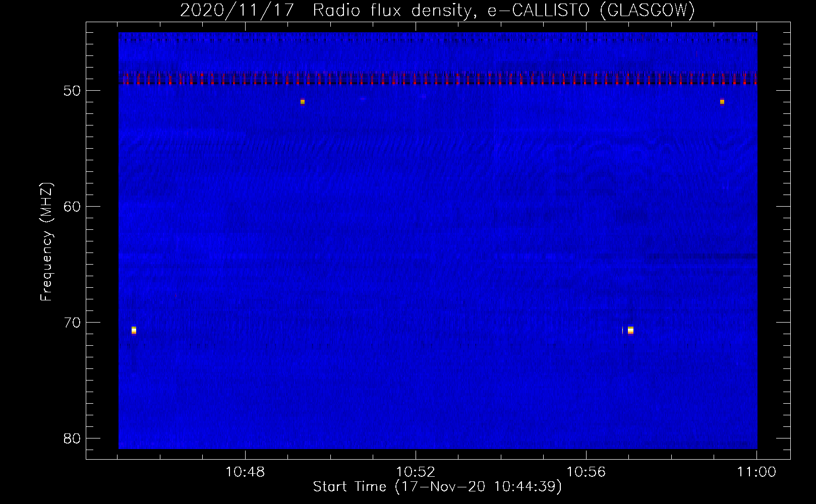
Task: Select the 10:48 time tick label
Action: (245, 472)
